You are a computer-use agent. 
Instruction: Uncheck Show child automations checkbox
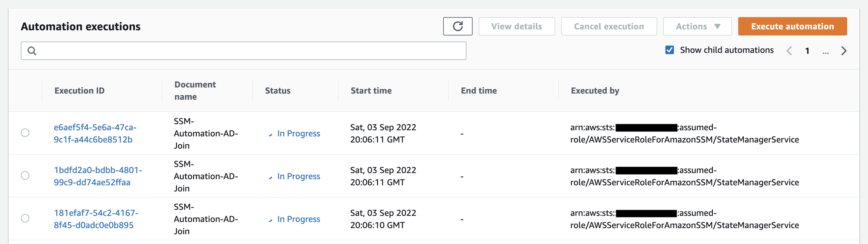point(669,50)
